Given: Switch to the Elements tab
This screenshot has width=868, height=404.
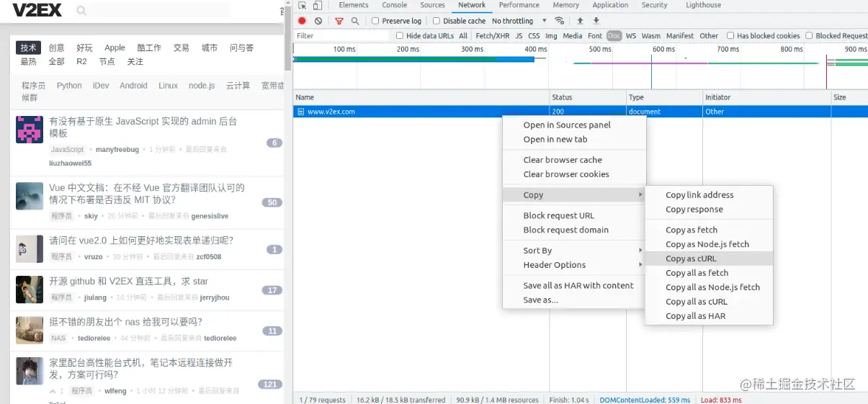Looking at the screenshot, I should click(354, 5).
